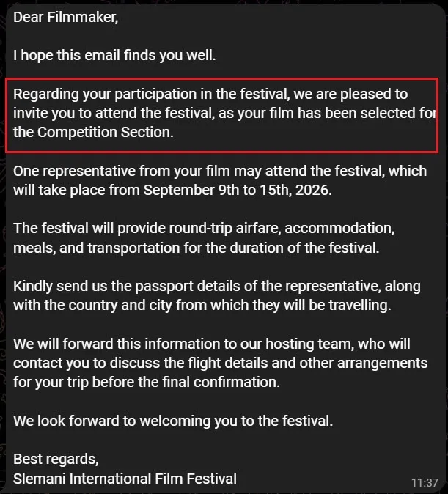Click the "Slemani International Film Festival" signature
448x494 pixels.
[125, 479]
